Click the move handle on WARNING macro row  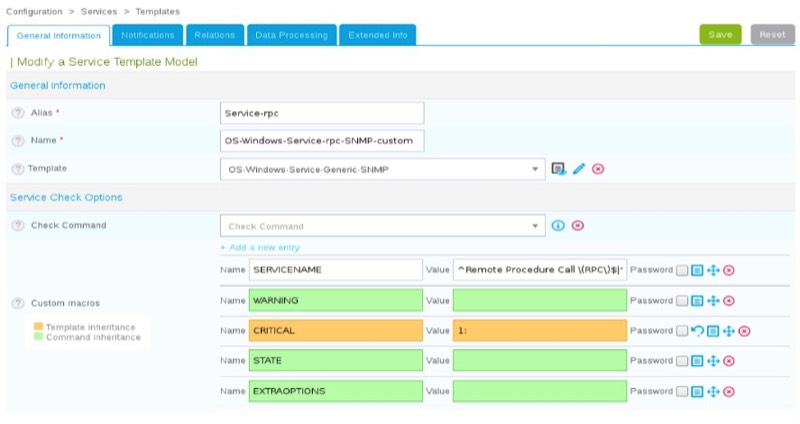pos(713,301)
